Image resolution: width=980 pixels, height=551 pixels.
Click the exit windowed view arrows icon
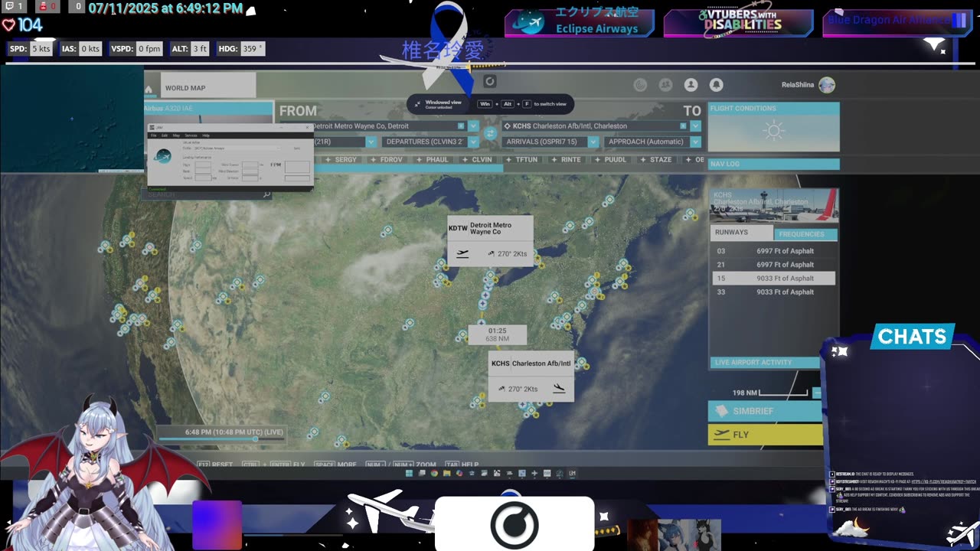(417, 104)
